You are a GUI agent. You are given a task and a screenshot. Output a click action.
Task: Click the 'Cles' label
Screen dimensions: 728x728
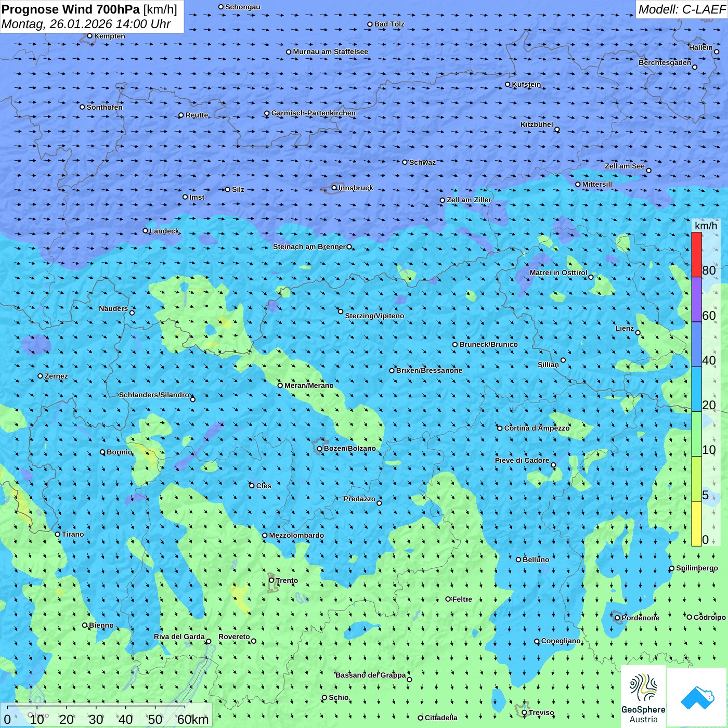[264, 486]
